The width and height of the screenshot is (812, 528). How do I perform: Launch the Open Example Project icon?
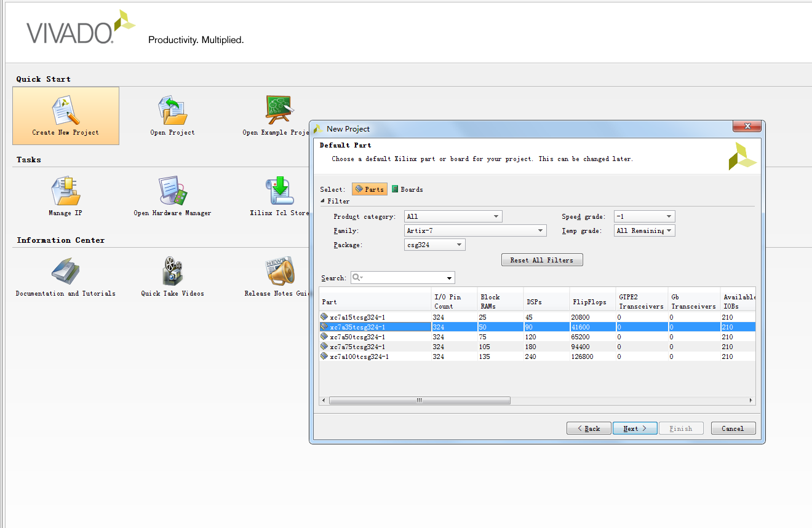click(x=279, y=111)
